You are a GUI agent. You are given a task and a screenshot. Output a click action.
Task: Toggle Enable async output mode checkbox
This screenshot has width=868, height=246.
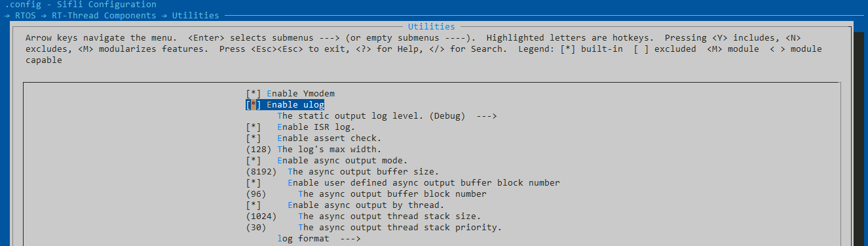[254, 161]
